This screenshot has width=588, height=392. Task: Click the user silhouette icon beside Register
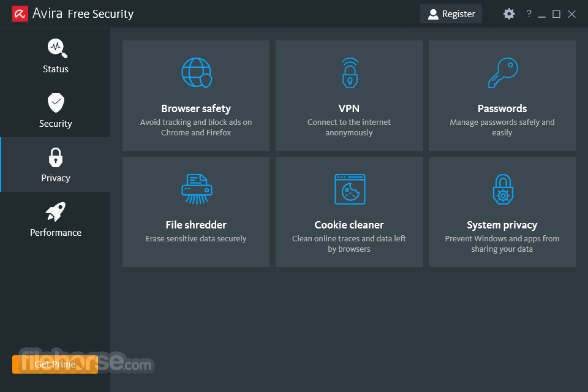(433, 14)
